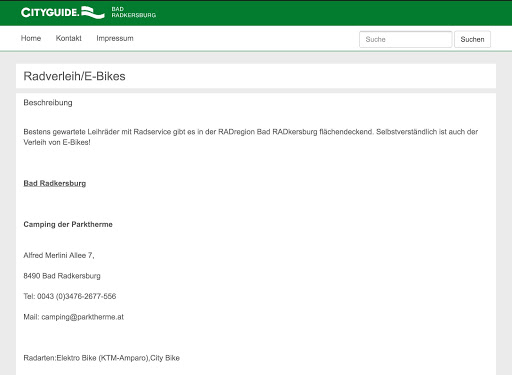Click the Radverleih/E-Bikes page heading
Screen dimensions: 512x375
point(74,76)
